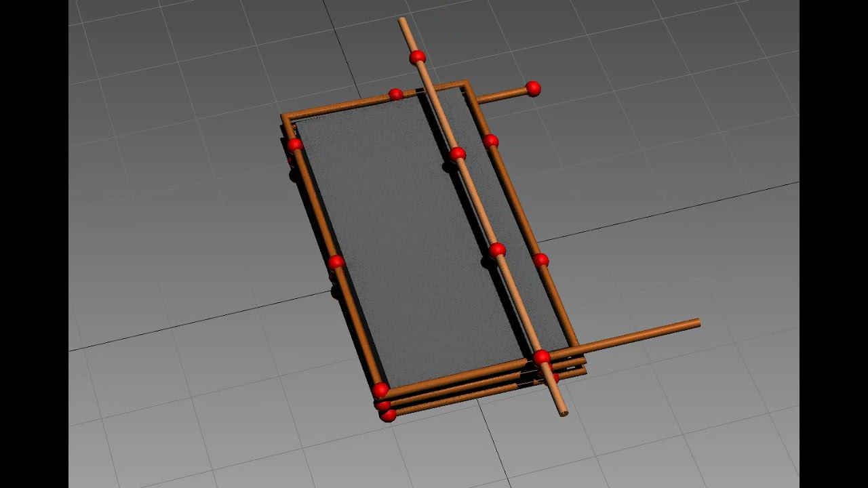Select red sphere at tip of short side rod
The image size is (868, 488).
(533, 88)
